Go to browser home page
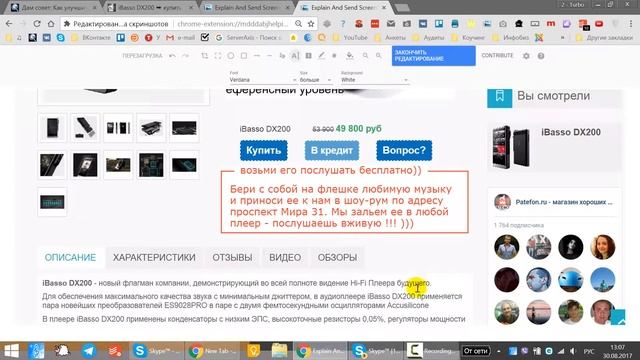 [51, 24]
